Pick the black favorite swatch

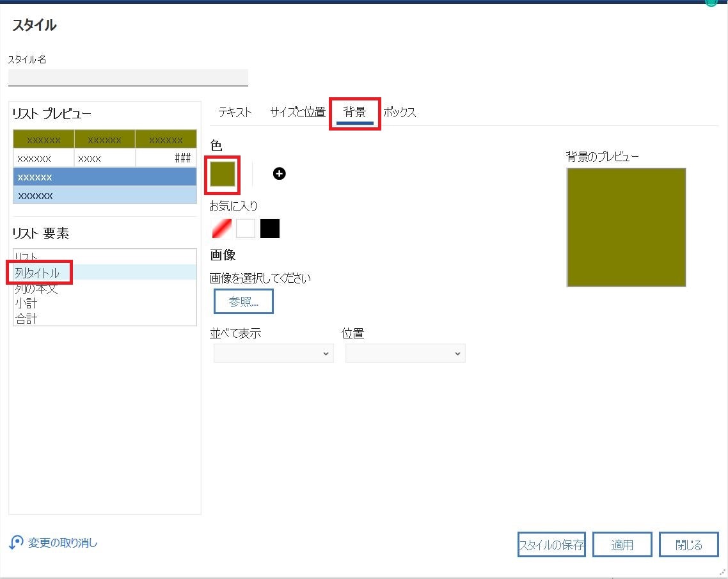pyautogui.click(x=270, y=228)
